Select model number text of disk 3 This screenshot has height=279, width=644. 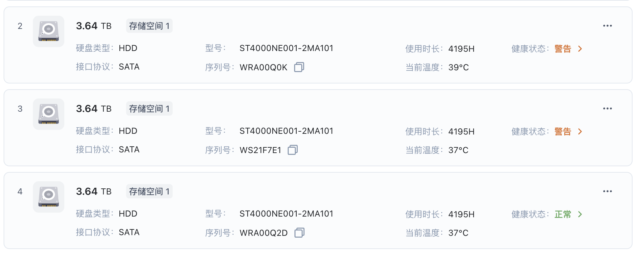[x=286, y=131]
